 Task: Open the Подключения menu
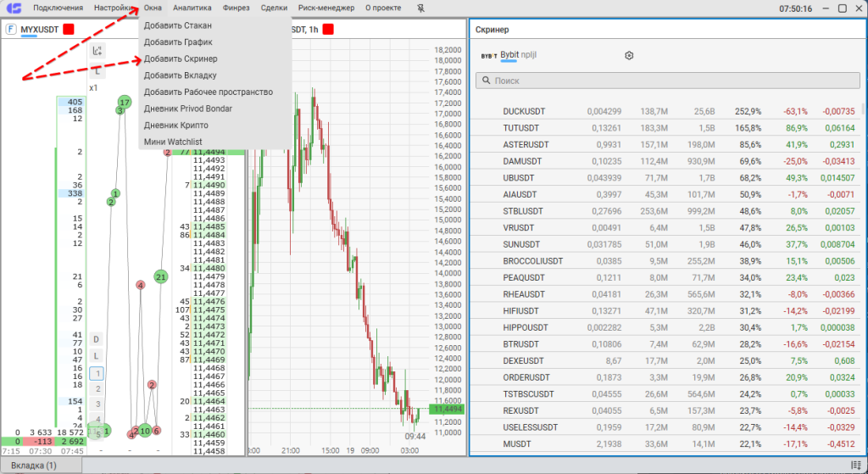(x=58, y=8)
